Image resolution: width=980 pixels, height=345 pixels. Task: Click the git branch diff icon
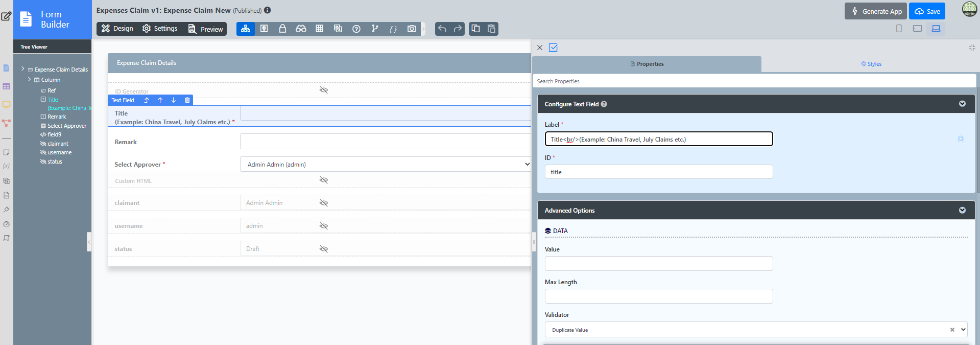click(375, 29)
